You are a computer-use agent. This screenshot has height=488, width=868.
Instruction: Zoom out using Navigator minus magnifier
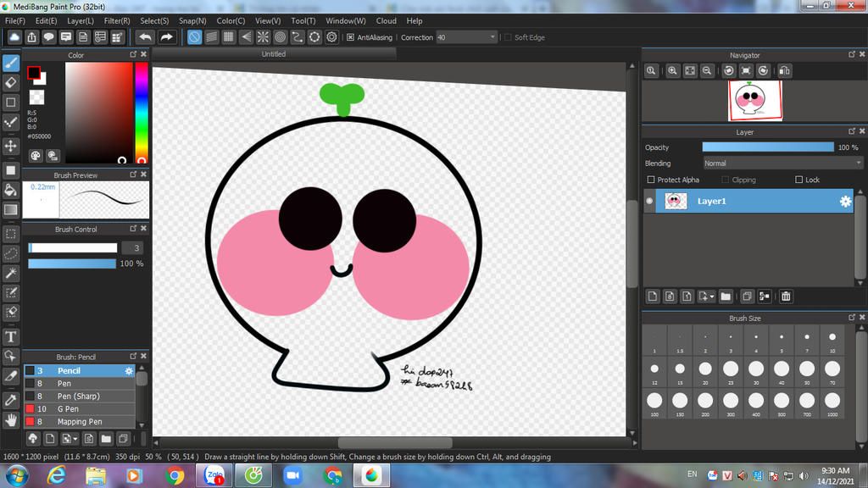[707, 71]
